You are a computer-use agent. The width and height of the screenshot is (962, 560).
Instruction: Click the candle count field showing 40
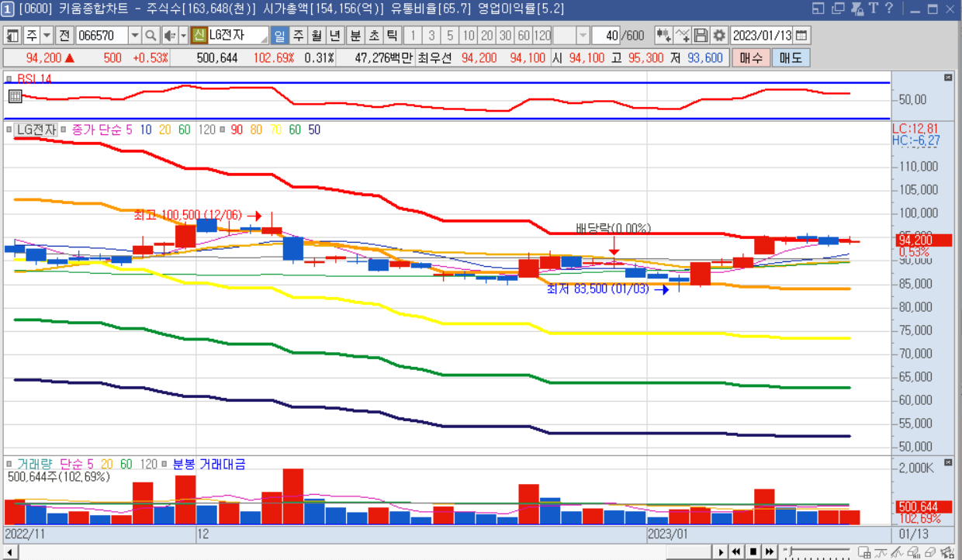606,36
